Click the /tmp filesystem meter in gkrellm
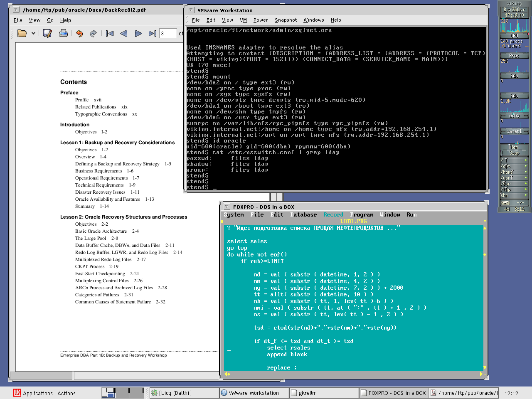The width and height of the screenshot is (532, 399). coord(514,189)
